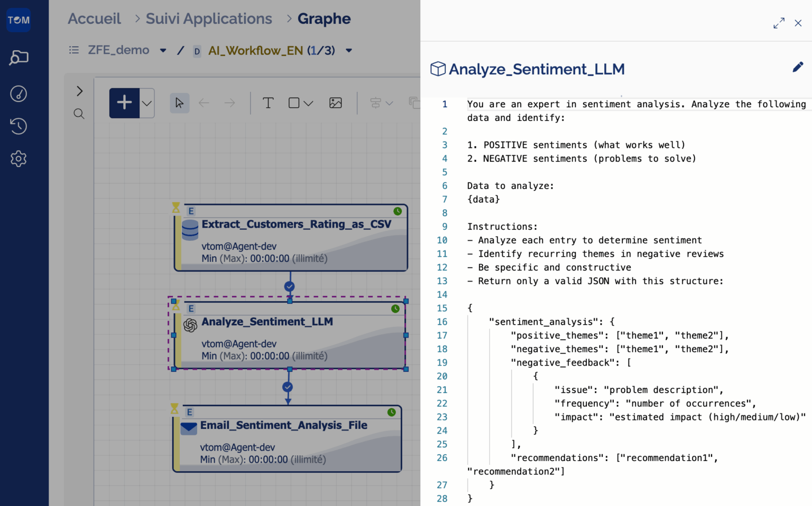
Task: Expand the left graph side panel chevron
Action: 79,91
